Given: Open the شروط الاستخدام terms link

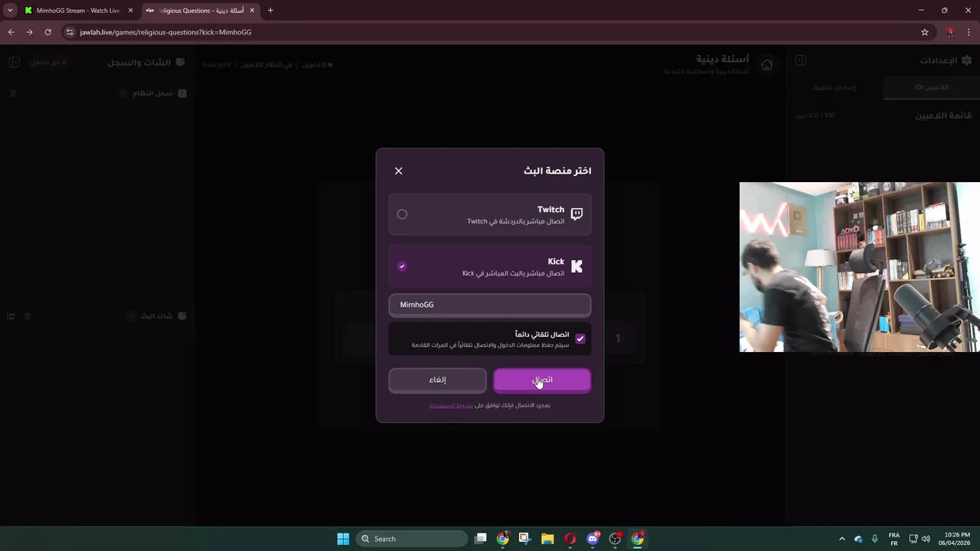Looking at the screenshot, I should [451, 405].
